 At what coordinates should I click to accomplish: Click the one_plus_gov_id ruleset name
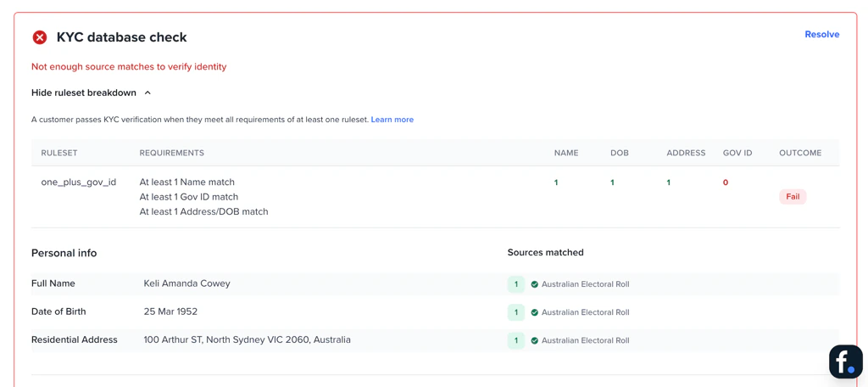click(79, 182)
